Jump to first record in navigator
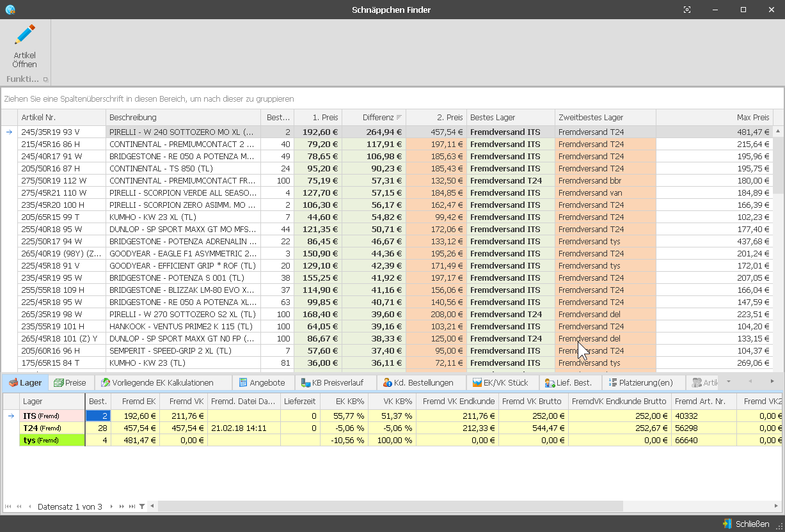This screenshot has width=785, height=532. pos(8,506)
